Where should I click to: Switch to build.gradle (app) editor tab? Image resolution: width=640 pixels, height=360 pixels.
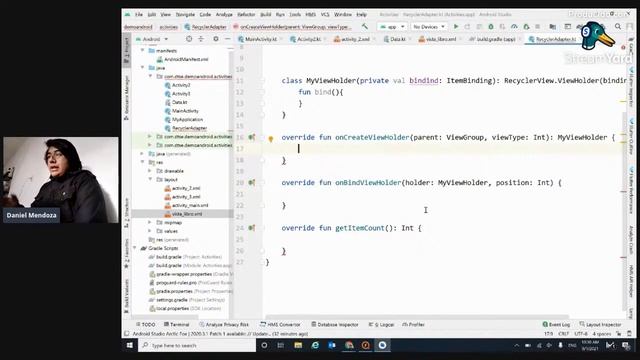496,39
